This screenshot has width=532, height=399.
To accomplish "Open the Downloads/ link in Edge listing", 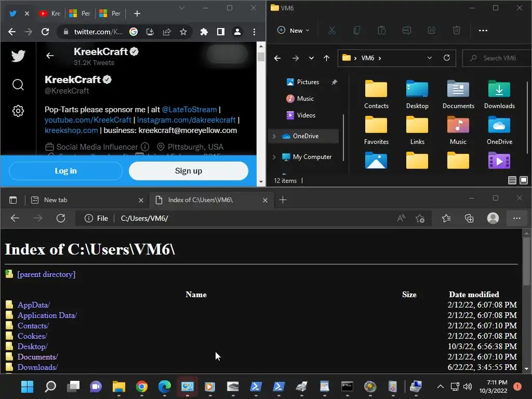I will click(x=37, y=367).
